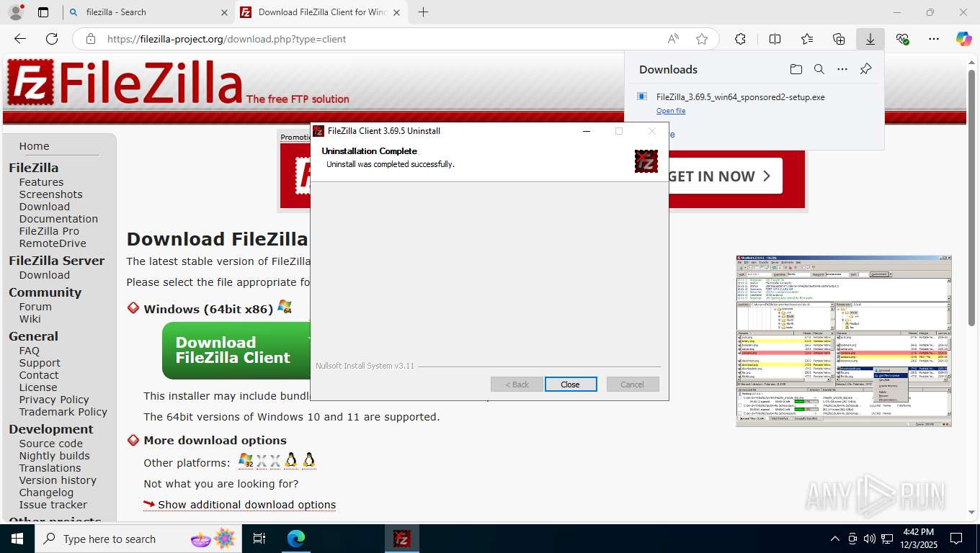The height and width of the screenshot is (553, 980).
Task: Search downloads using the magnifier icon
Action: (x=819, y=69)
